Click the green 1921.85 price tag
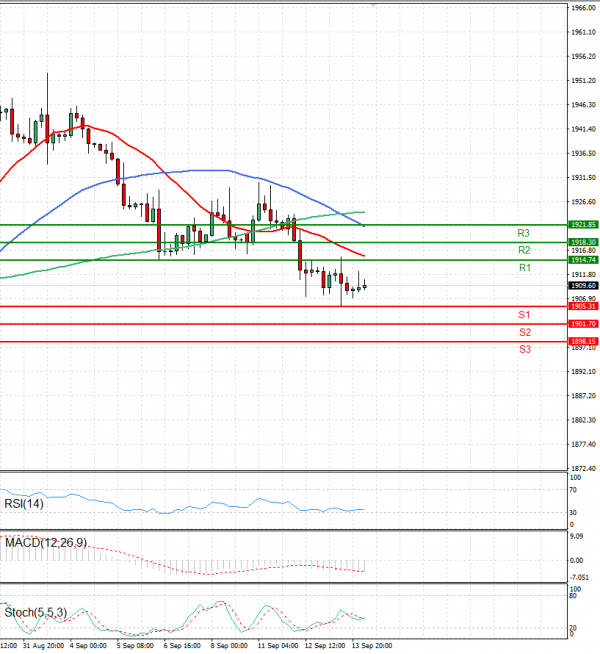 [582, 225]
